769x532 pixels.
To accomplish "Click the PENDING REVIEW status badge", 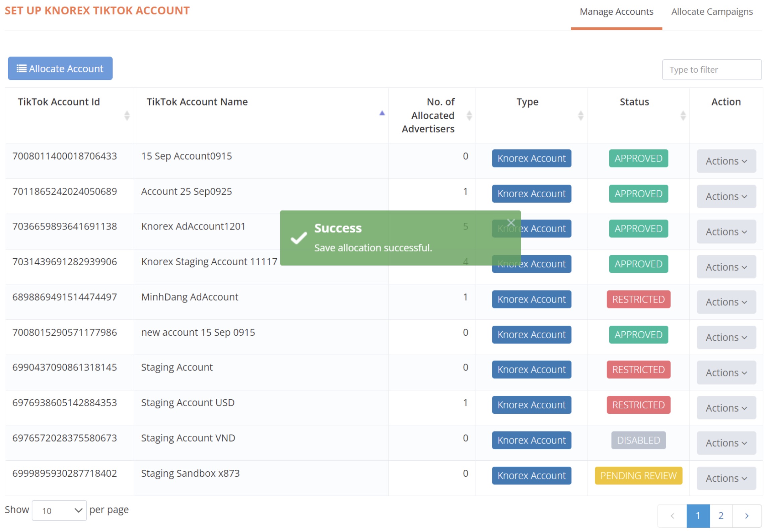I will click(x=638, y=476).
